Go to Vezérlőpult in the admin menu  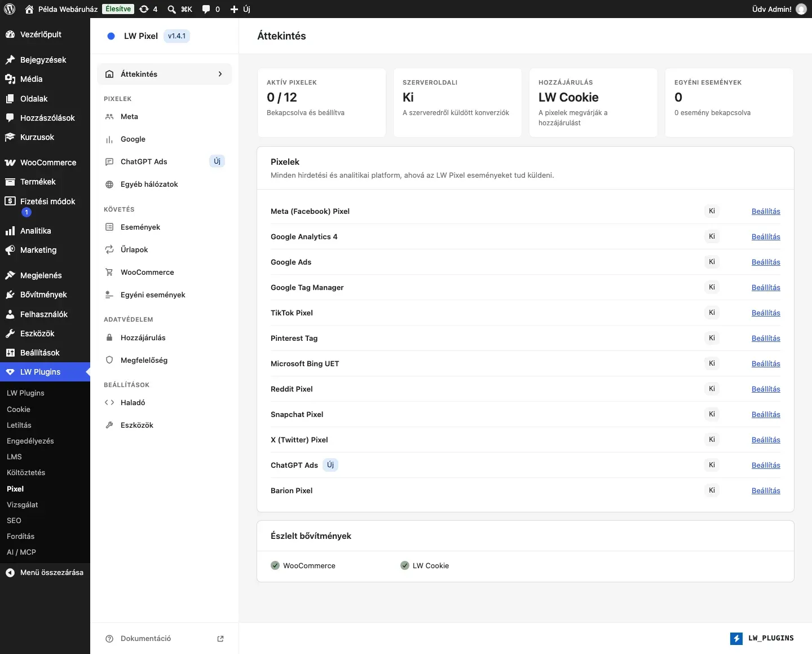click(x=45, y=34)
